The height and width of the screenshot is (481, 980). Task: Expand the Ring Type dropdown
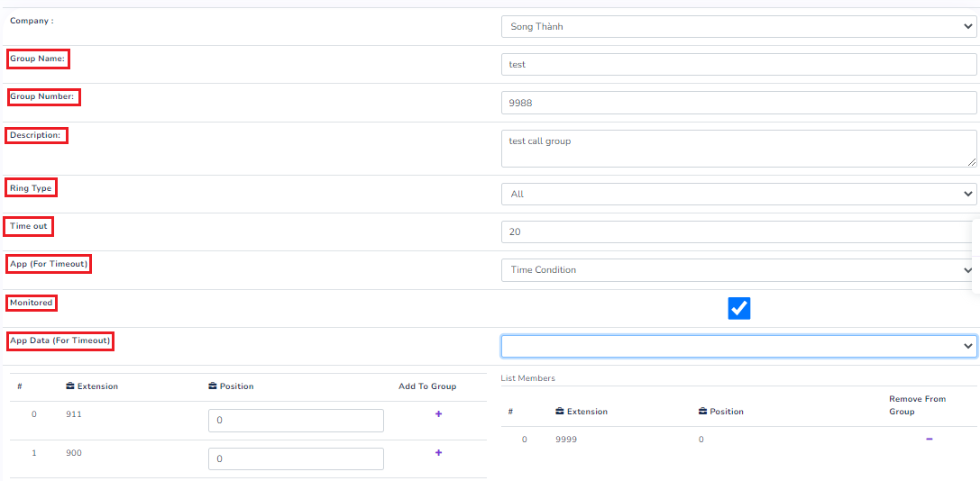[737, 194]
